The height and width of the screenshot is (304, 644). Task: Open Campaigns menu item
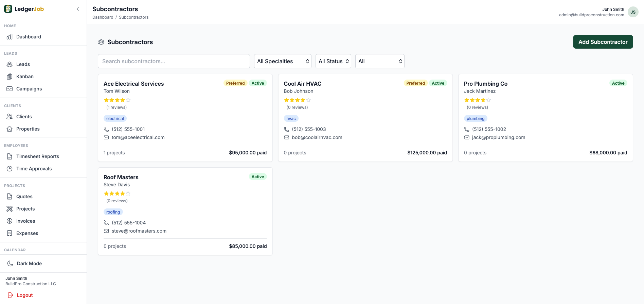point(43,89)
